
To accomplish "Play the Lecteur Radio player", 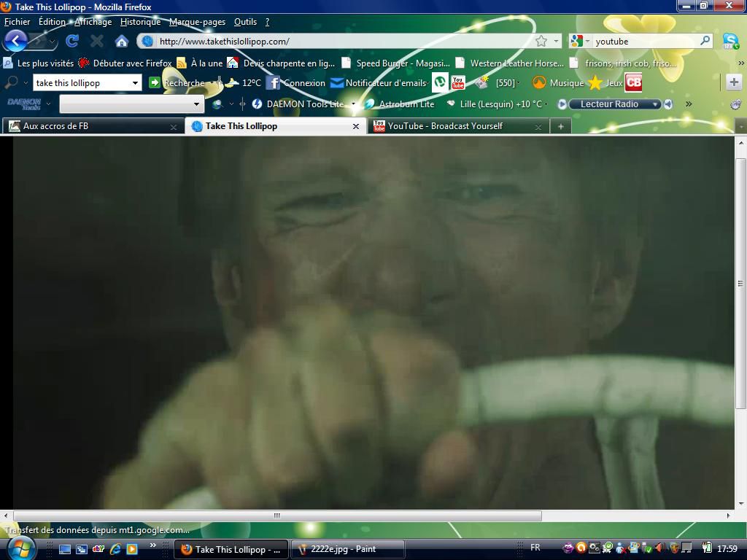I will 562,104.
